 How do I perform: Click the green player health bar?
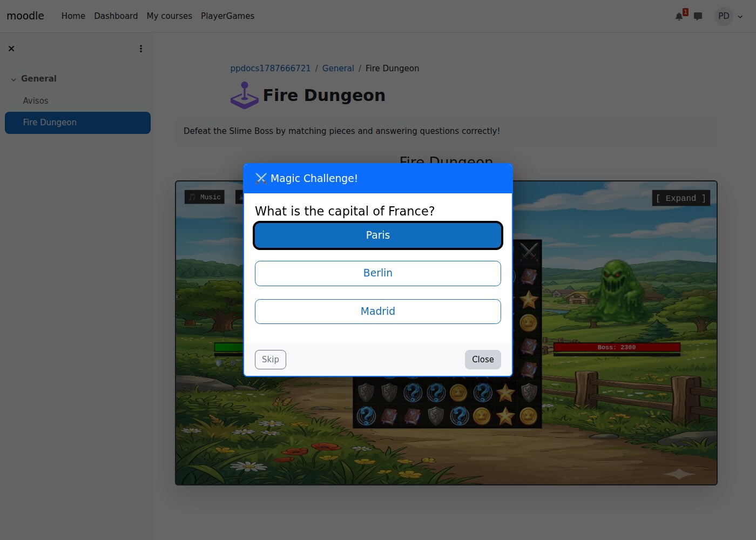[x=228, y=347]
